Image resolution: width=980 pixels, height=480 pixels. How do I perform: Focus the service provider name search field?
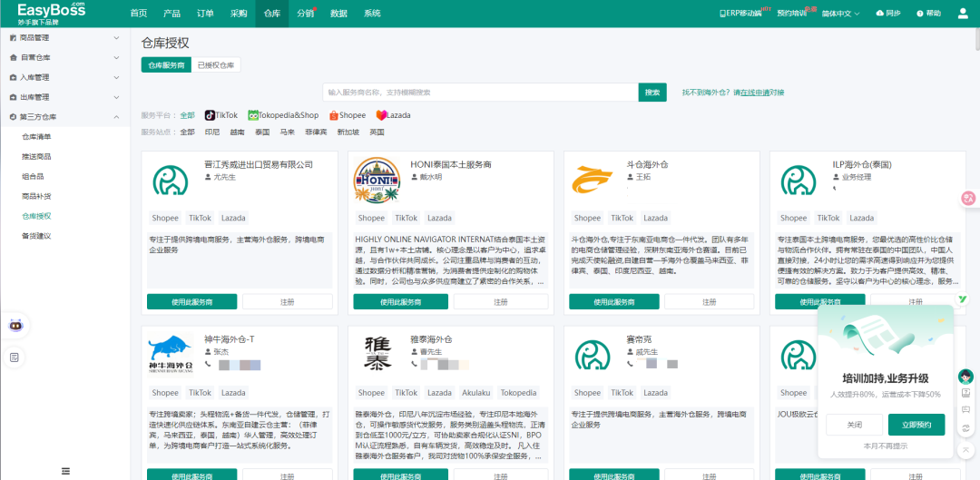[480, 93]
